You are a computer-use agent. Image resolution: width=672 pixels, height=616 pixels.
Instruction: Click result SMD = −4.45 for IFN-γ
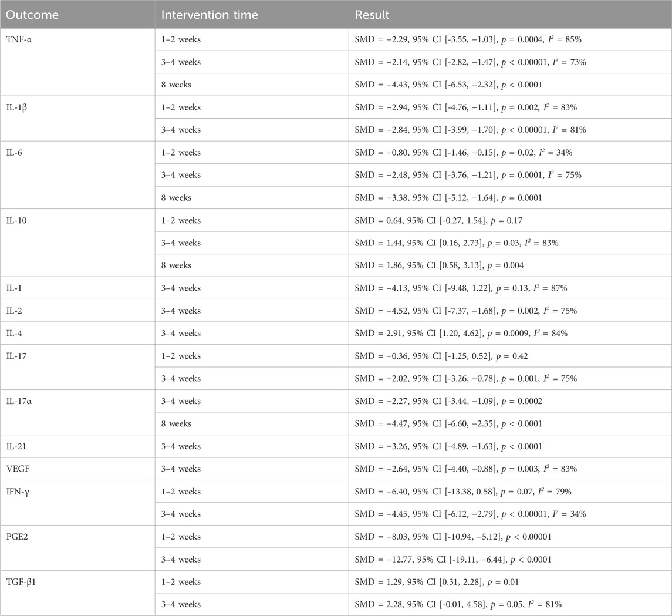[x=510, y=514]
